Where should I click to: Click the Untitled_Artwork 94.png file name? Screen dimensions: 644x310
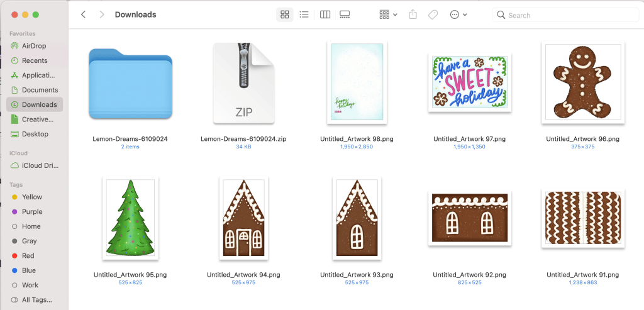(x=243, y=275)
